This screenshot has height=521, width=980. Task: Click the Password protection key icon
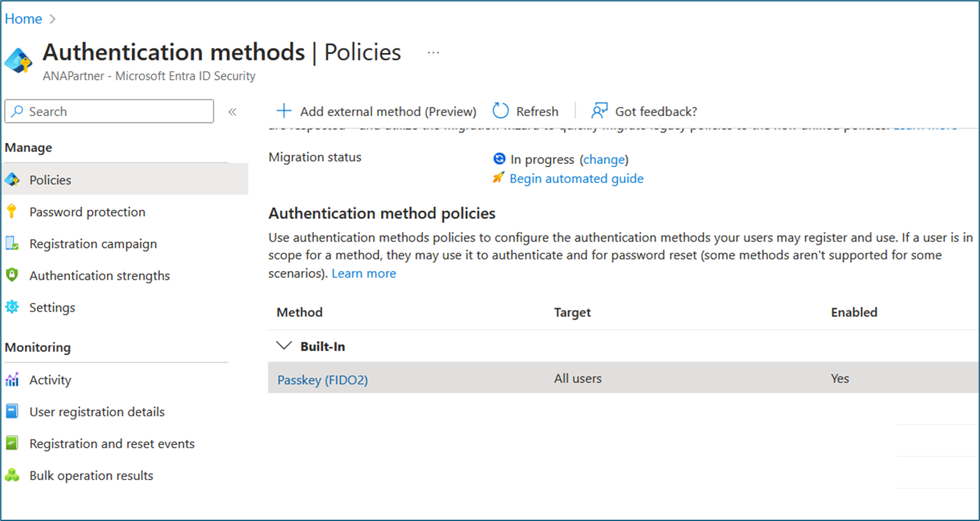pyautogui.click(x=11, y=212)
